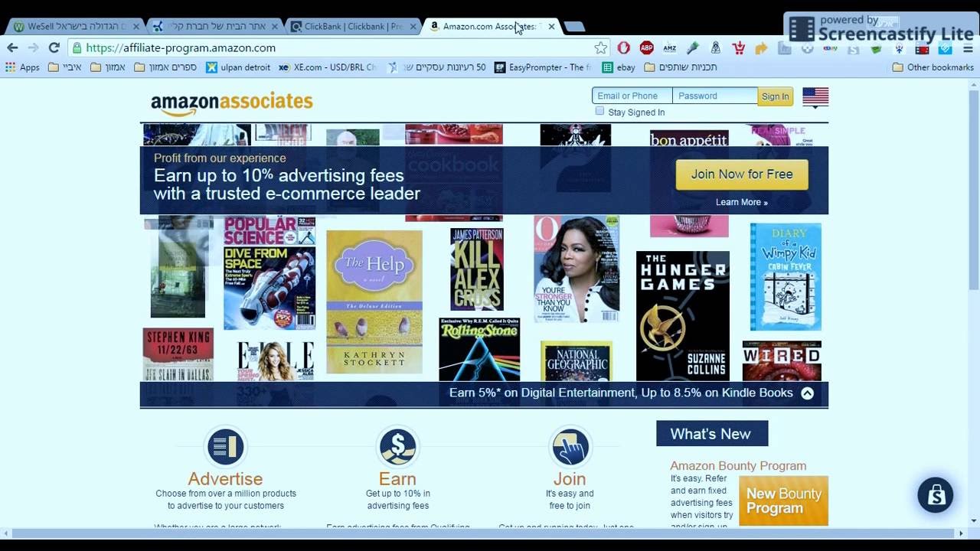This screenshot has width=980, height=551.
Task: Click the Earn dollar sign icon
Action: click(x=397, y=446)
